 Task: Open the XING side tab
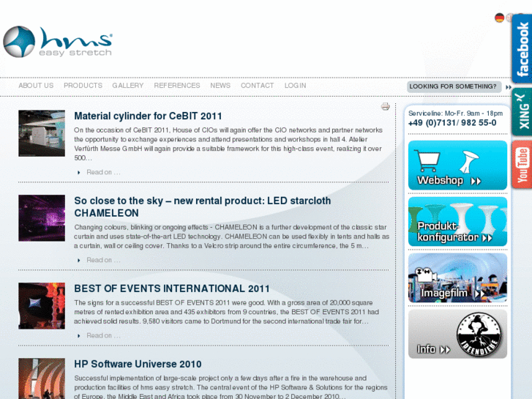(522, 111)
